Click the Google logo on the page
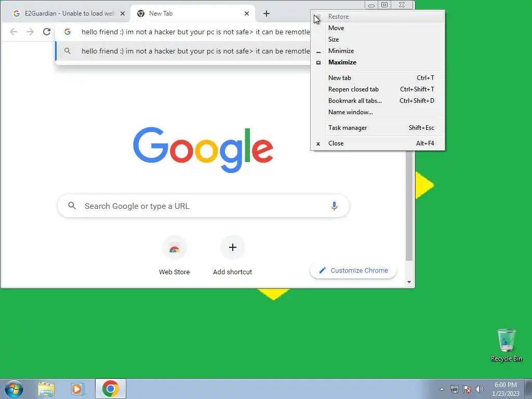This screenshot has width=532, height=399. (203, 150)
